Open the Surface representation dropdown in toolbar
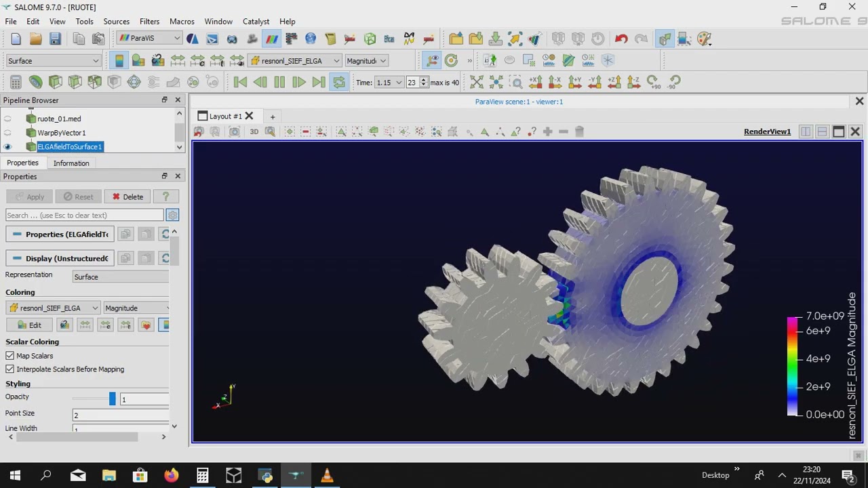868x488 pixels. (x=53, y=60)
